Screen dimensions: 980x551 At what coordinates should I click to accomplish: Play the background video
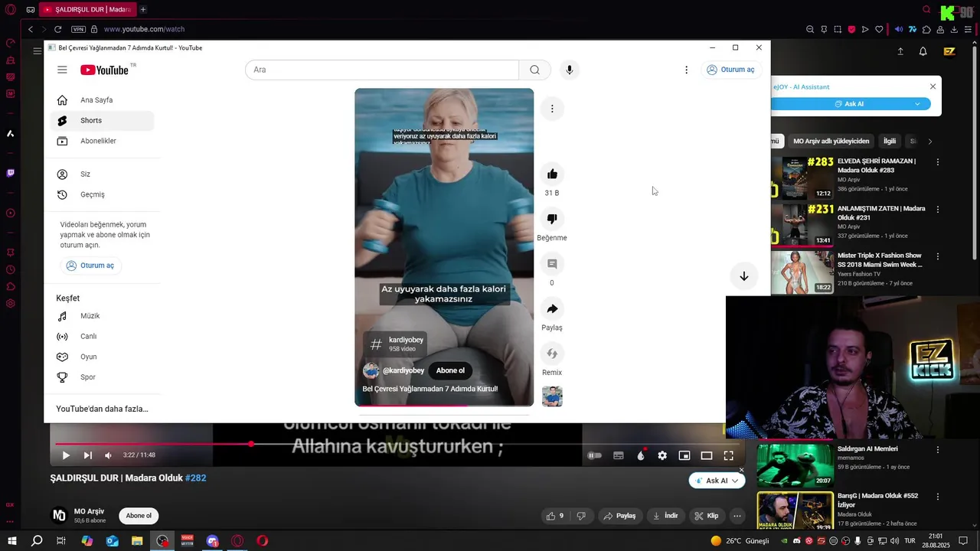66,455
